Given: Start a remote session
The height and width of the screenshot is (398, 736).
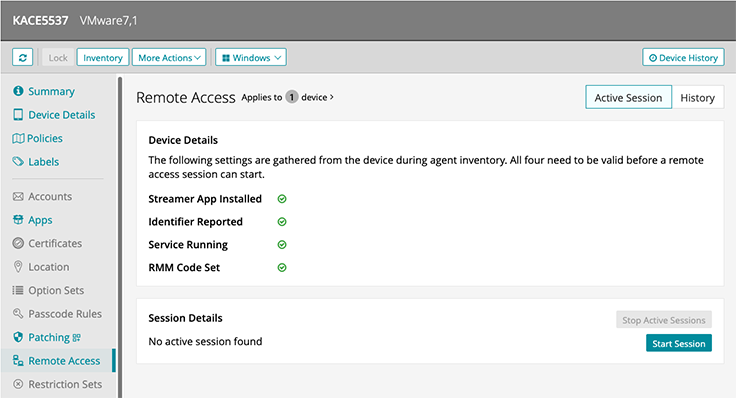Looking at the screenshot, I should point(679,343).
